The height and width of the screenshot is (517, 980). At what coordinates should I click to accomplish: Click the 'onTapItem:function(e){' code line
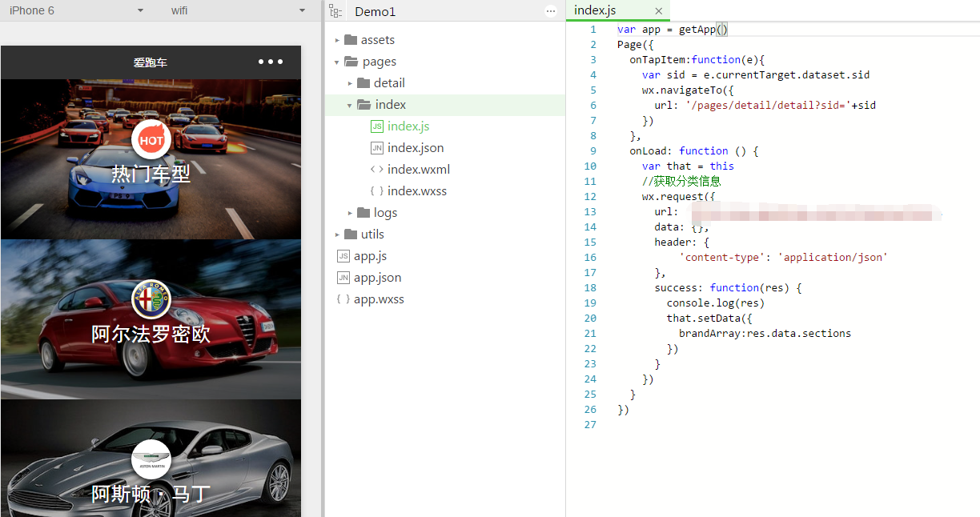coord(697,59)
